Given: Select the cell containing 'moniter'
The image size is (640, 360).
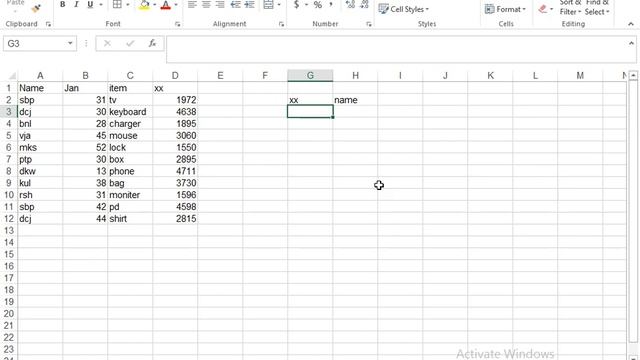Looking at the screenshot, I should [130, 195].
